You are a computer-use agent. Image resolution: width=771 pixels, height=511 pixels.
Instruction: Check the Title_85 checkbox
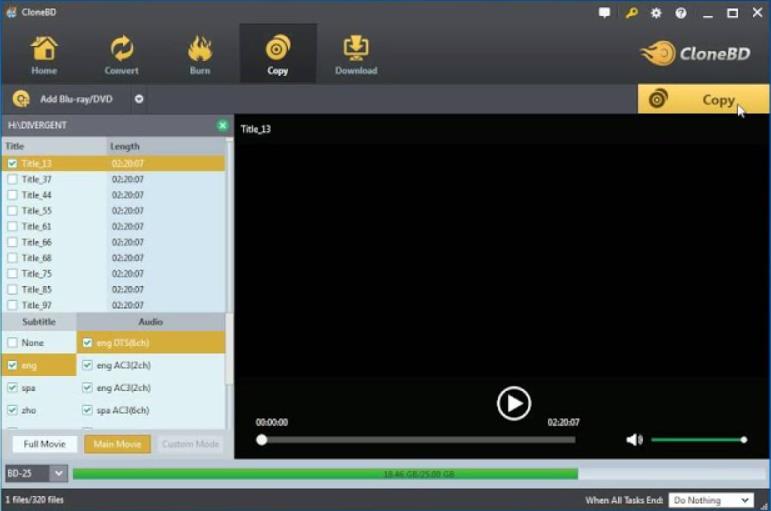[12, 289]
